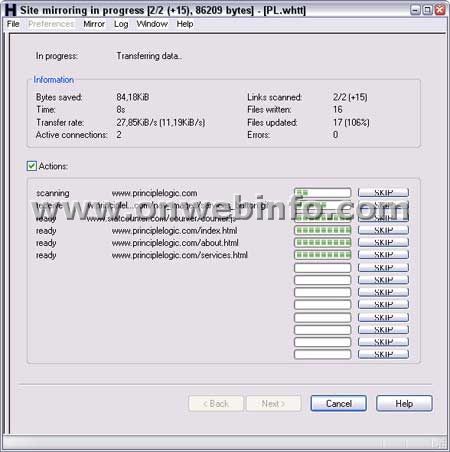This screenshot has height=452, width=450.
Task: Select the www.principlelogic.com/services.html entry
Action: [180, 255]
